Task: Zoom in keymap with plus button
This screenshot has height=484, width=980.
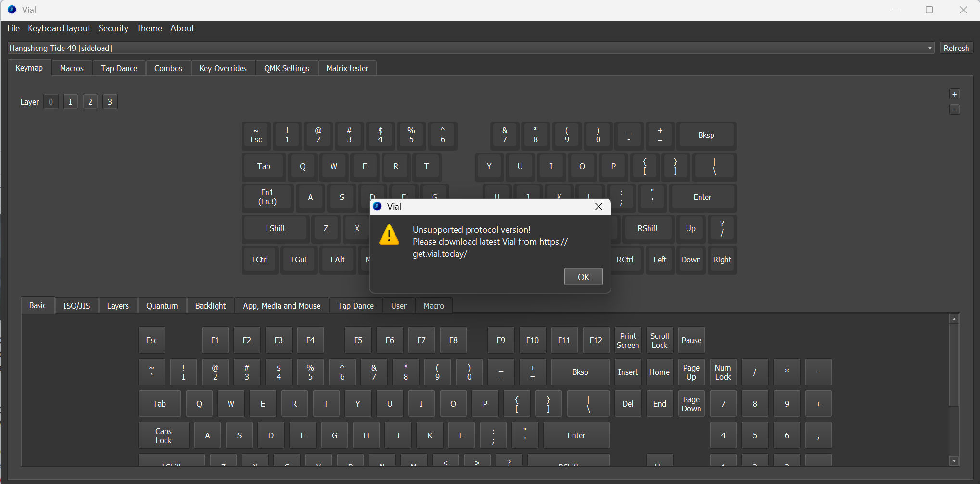Action: pos(955,94)
